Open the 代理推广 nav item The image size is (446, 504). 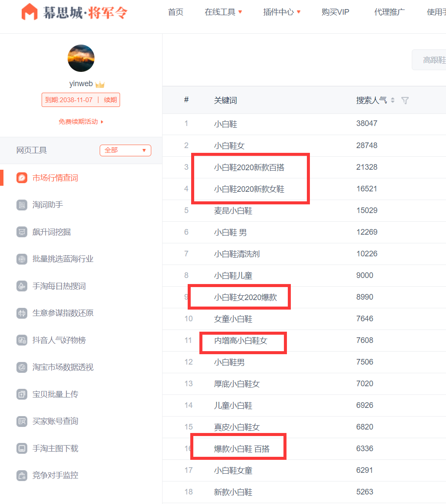[x=389, y=12]
